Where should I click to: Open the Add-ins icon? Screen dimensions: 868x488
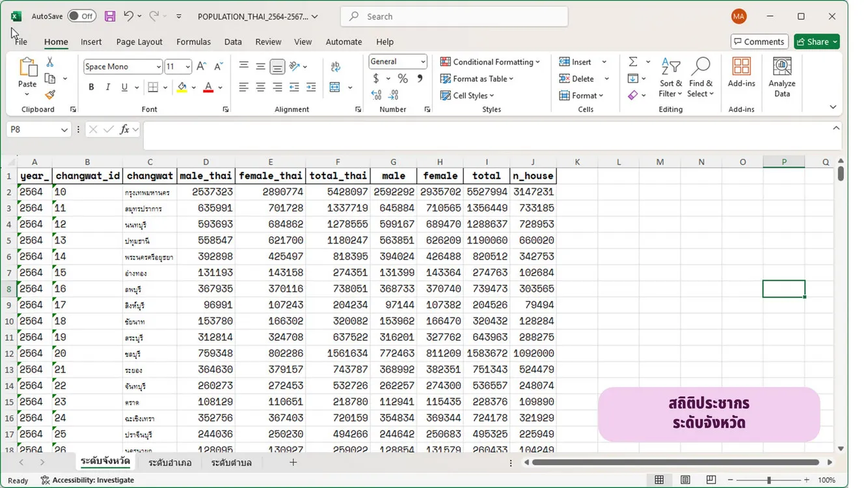pyautogui.click(x=741, y=72)
